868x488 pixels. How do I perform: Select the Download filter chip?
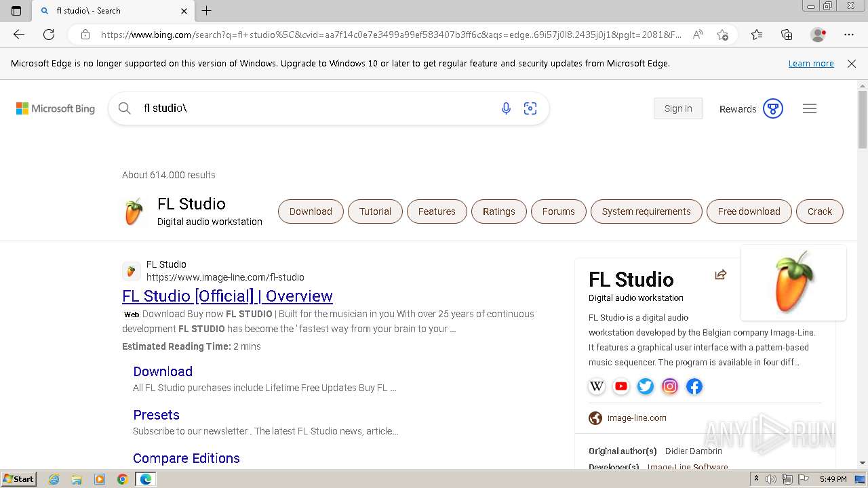[311, 211]
